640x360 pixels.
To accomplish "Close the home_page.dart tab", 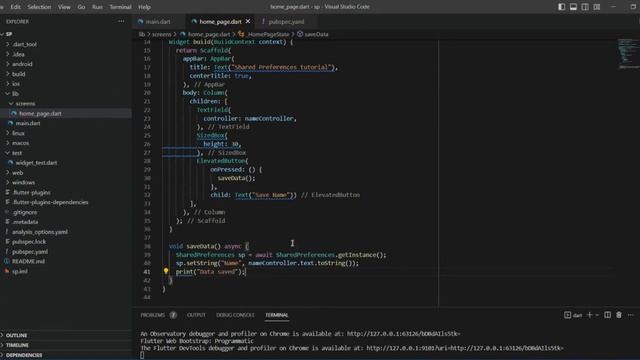I will [x=248, y=21].
